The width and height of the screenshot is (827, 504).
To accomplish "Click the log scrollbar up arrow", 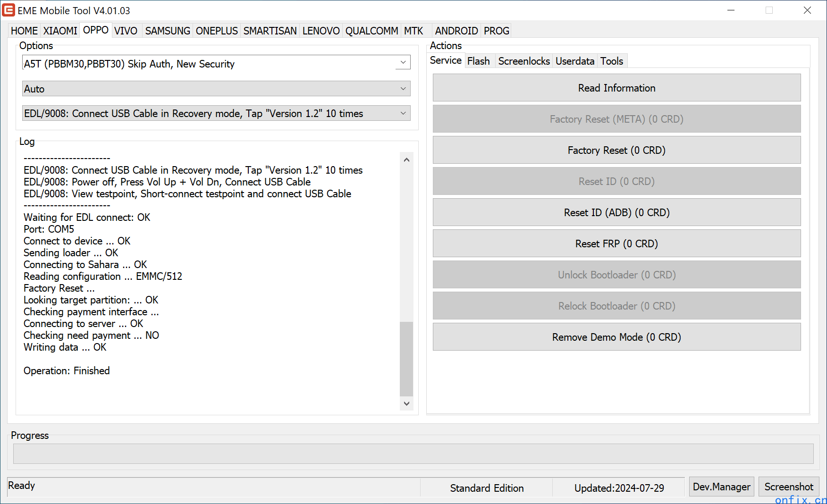I will (406, 160).
